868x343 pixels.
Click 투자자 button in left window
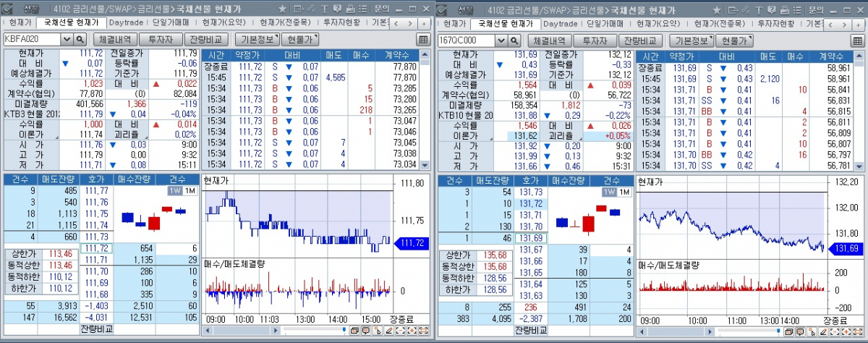(159, 40)
